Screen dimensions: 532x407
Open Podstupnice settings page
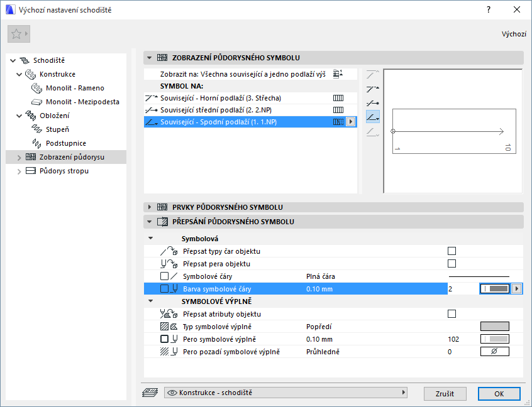click(66, 143)
